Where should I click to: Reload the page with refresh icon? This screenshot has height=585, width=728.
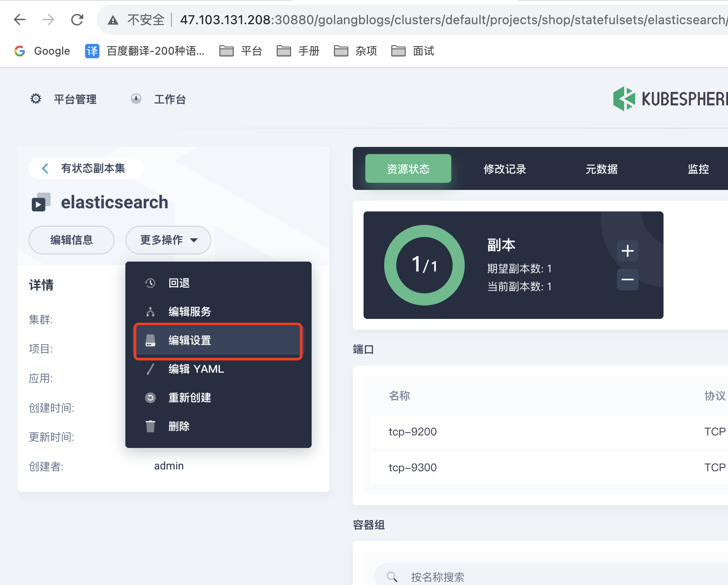pos(77,20)
